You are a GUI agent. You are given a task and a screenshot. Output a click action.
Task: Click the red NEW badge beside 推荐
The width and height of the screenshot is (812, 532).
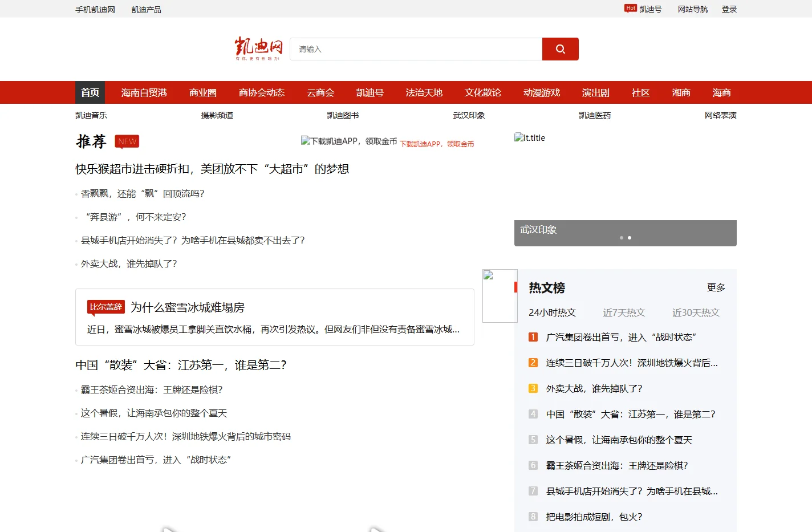coord(127,141)
